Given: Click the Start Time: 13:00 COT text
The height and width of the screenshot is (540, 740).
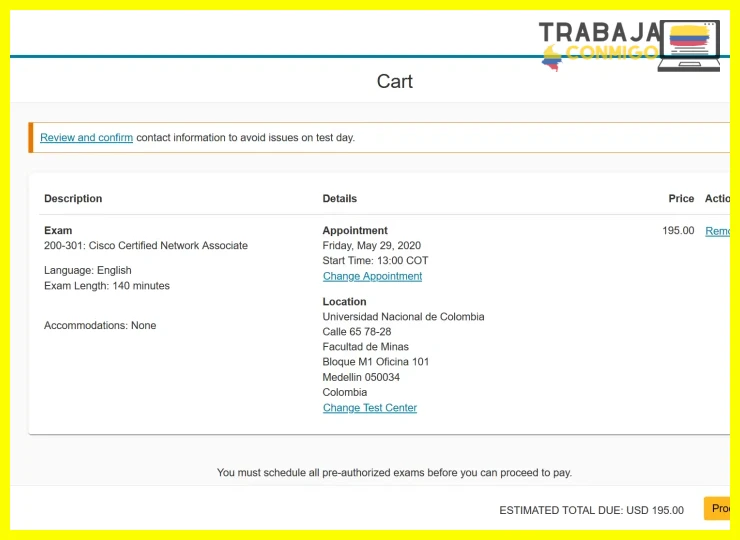Looking at the screenshot, I should point(375,261).
